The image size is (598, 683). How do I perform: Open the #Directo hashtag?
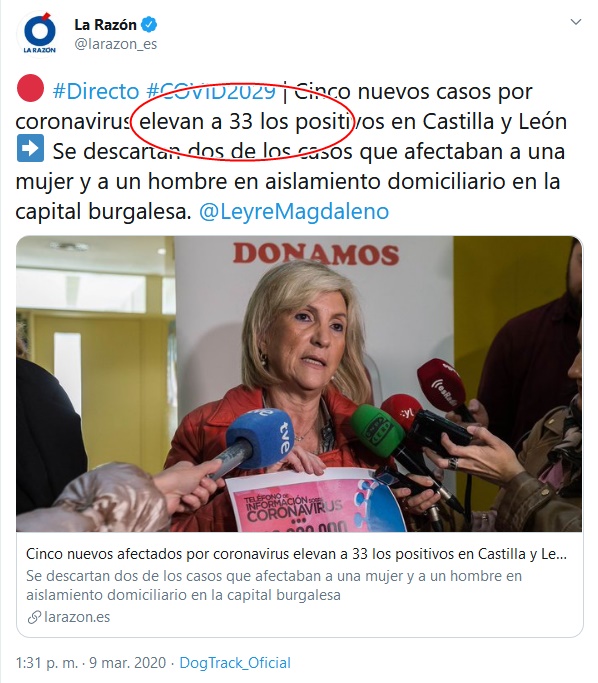95,91
